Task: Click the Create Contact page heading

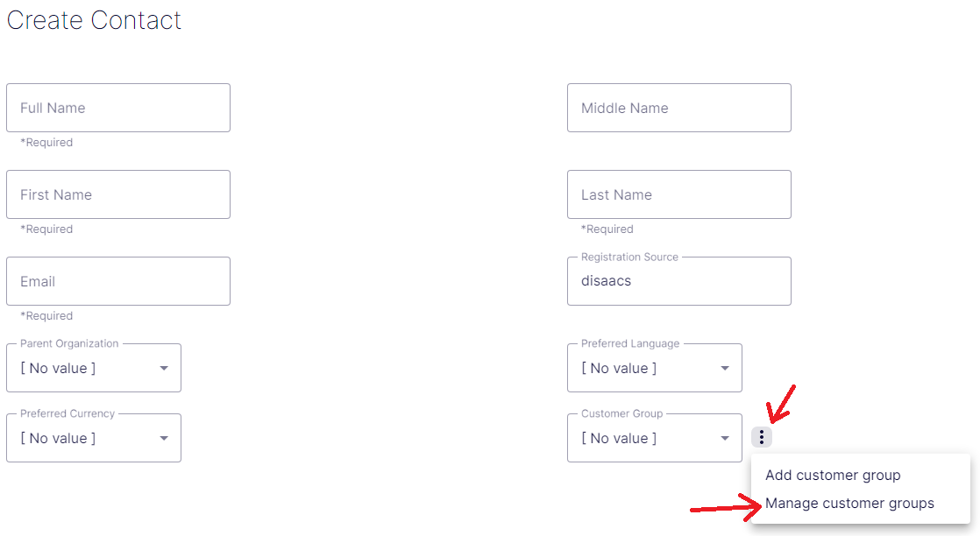Action: coord(95,20)
